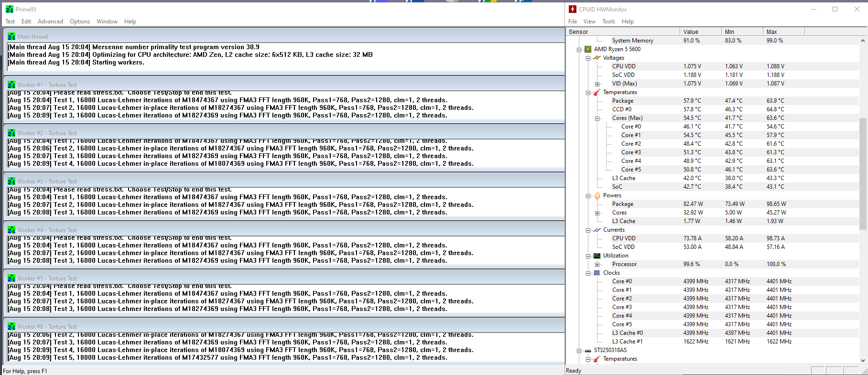Click the Main thread window icon

11,36
